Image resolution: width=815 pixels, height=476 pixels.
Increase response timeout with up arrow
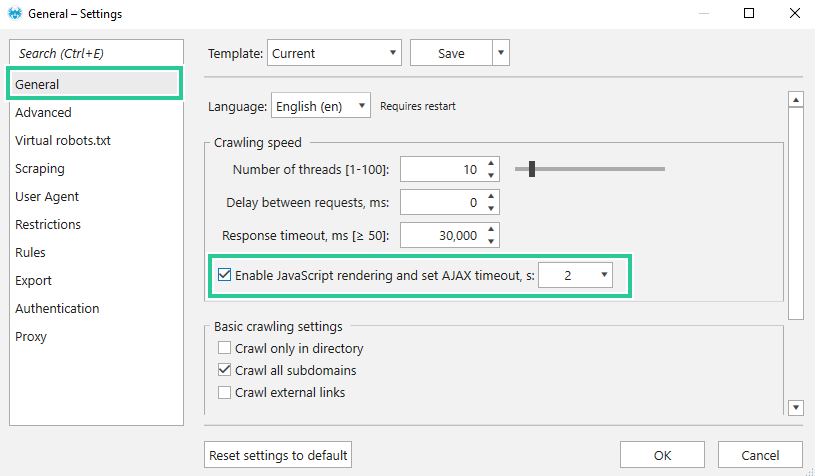[x=491, y=229]
